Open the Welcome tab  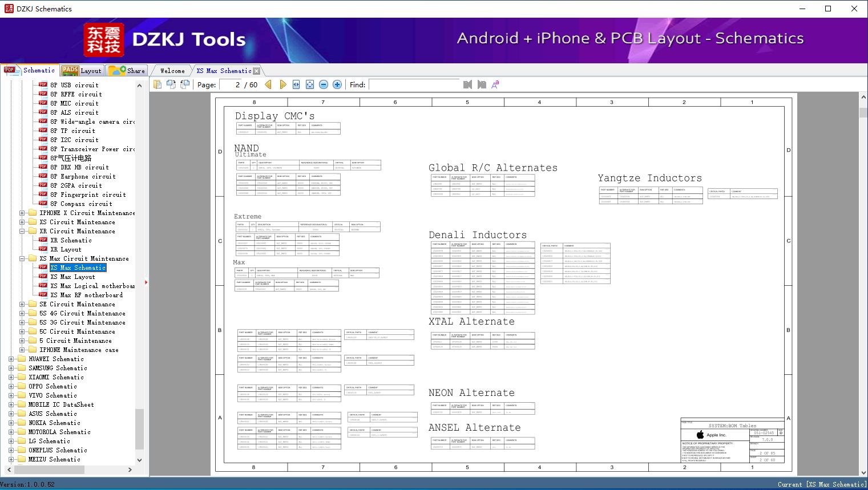pyautogui.click(x=172, y=71)
